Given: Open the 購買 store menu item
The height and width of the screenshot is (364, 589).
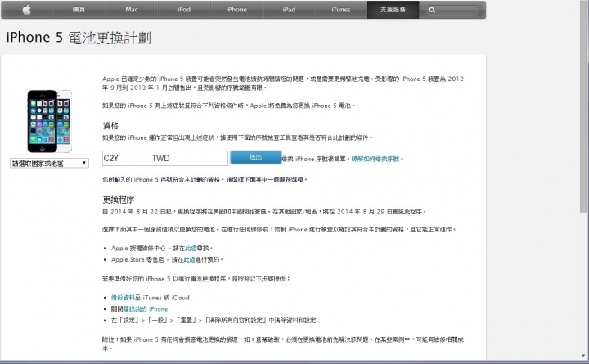Looking at the screenshot, I should click(x=79, y=10).
